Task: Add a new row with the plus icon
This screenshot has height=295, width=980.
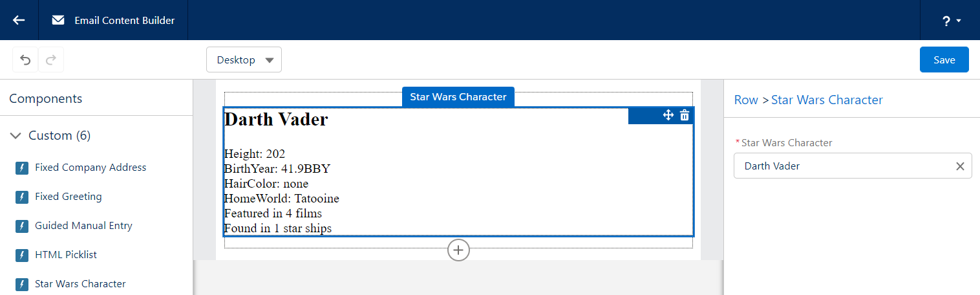Action: pyautogui.click(x=458, y=250)
